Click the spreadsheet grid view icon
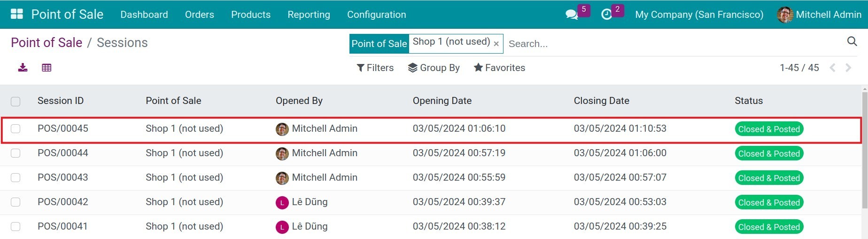This screenshot has width=868, height=239. click(x=46, y=68)
